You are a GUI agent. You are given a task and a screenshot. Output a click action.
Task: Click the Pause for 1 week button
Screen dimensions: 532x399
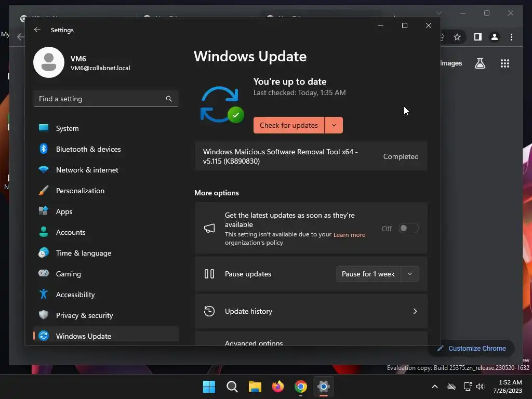point(368,274)
